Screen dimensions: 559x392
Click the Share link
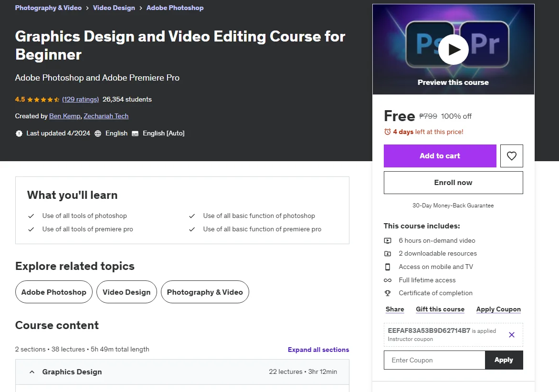pos(395,309)
